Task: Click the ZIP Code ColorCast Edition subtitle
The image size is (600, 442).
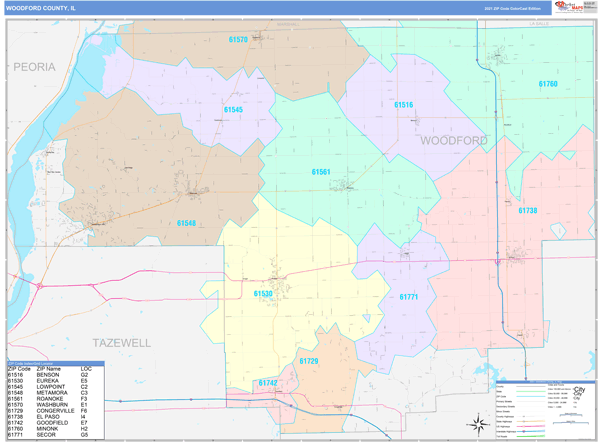Action: coord(513,8)
